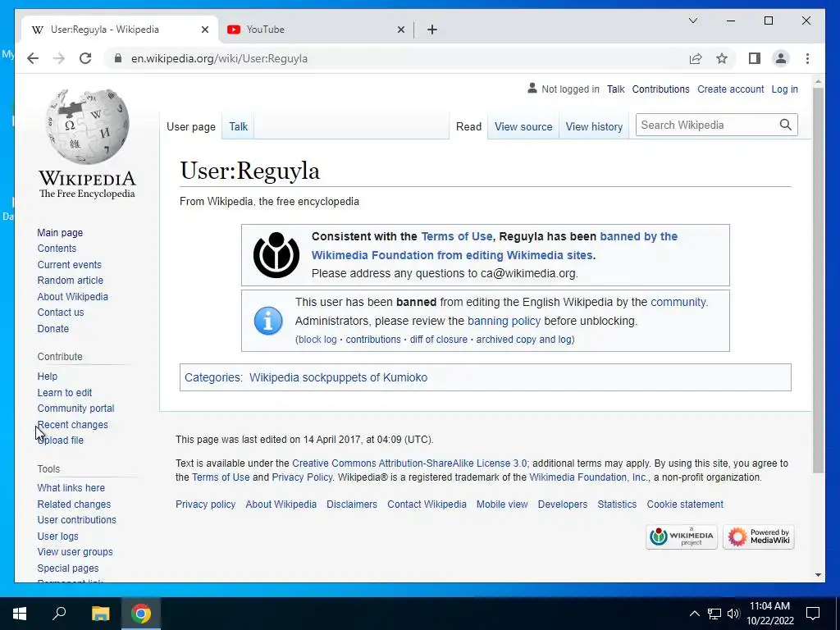
Task: Open the network icon in system tray
Action: [714, 614]
